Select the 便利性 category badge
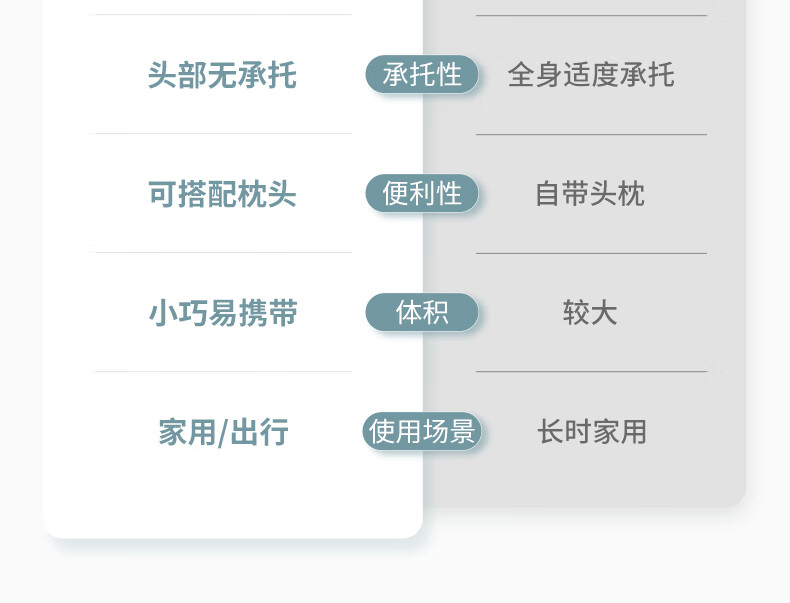This screenshot has height=603, width=790. pyautogui.click(x=422, y=194)
